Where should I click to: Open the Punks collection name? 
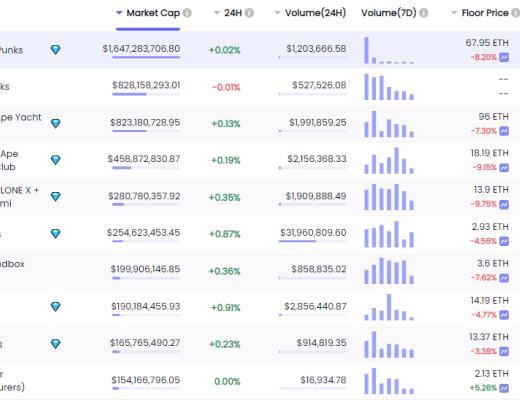[11, 50]
